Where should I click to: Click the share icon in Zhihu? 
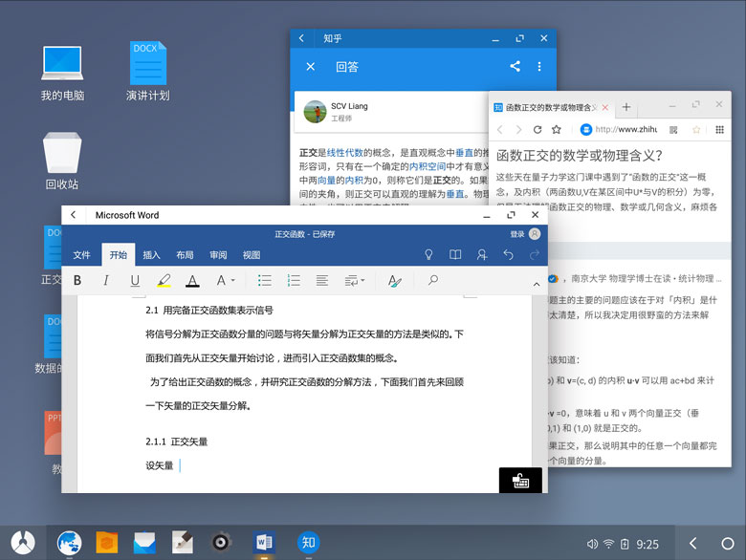click(516, 67)
